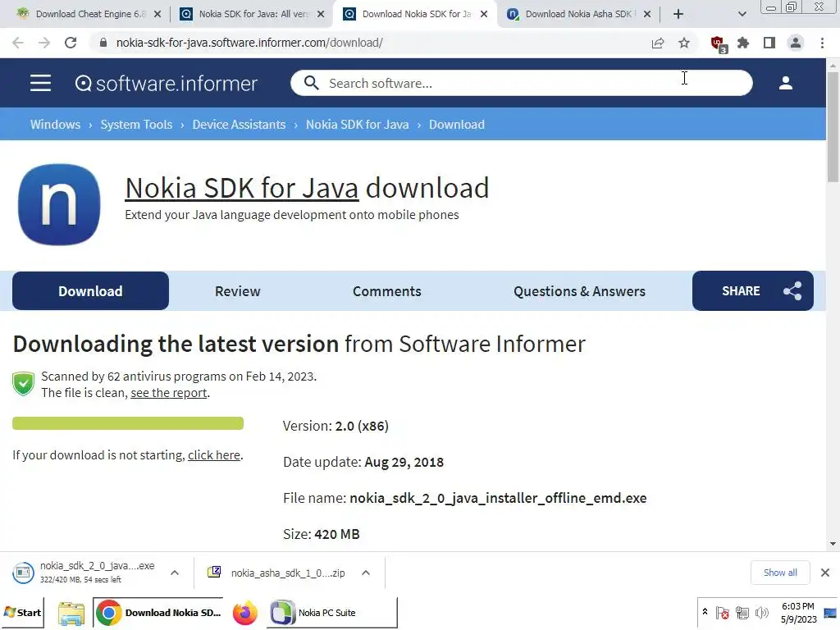Expand options for nokia_asha_sdk zip download
This screenshot has width=840, height=630.
[366, 573]
